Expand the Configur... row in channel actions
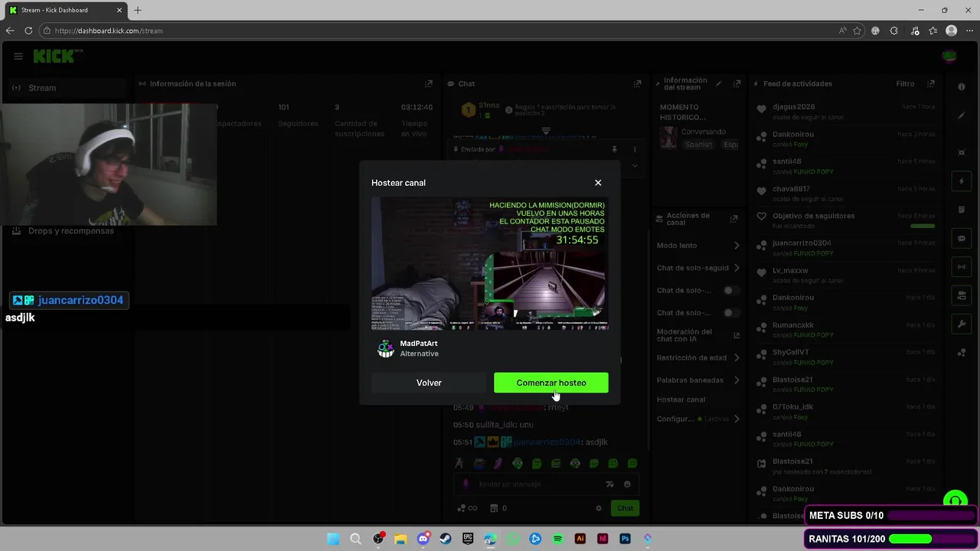The width and height of the screenshot is (980, 551). pos(698,419)
